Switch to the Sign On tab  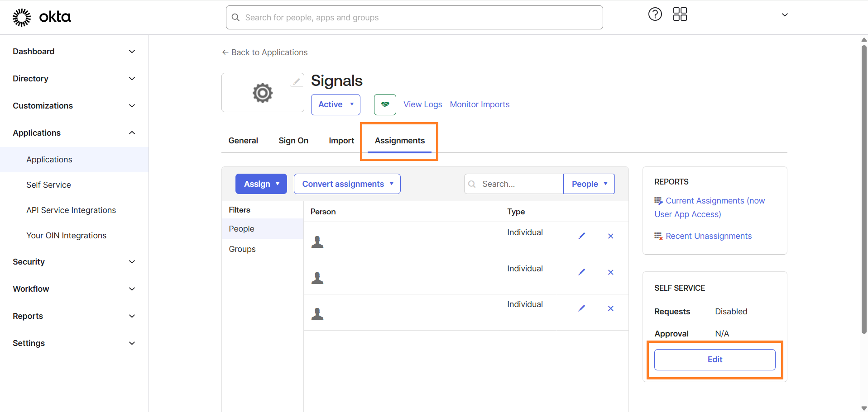click(x=293, y=141)
